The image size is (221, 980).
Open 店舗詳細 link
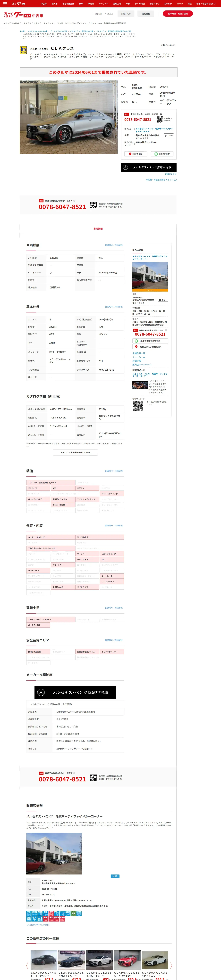pyautogui.click(x=136, y=361)
